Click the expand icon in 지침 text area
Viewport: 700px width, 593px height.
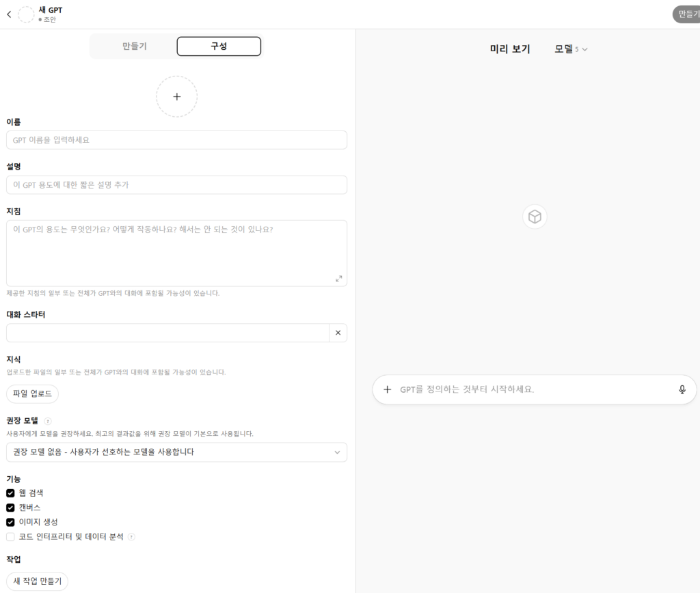point(338,279)
